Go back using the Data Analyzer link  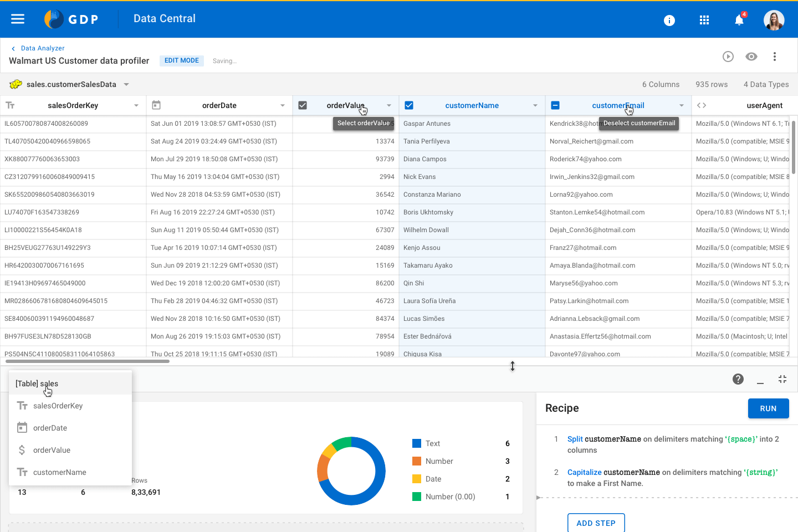(x=43, y=48)
